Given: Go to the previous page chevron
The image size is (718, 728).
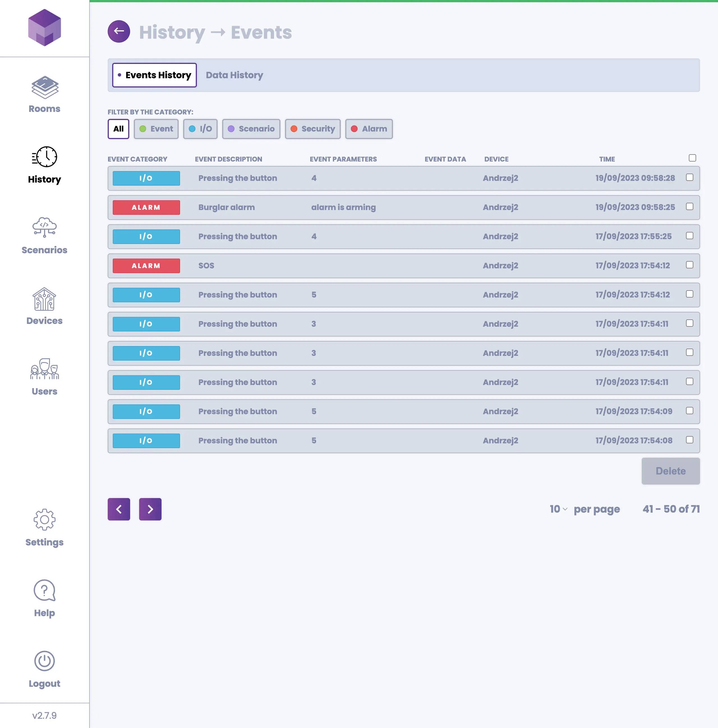Looking at the screenshot, I should coord(119,509).
